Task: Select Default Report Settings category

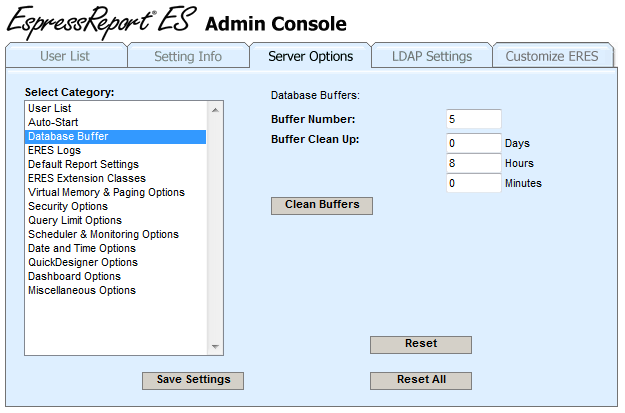Action: click(116, 164)
